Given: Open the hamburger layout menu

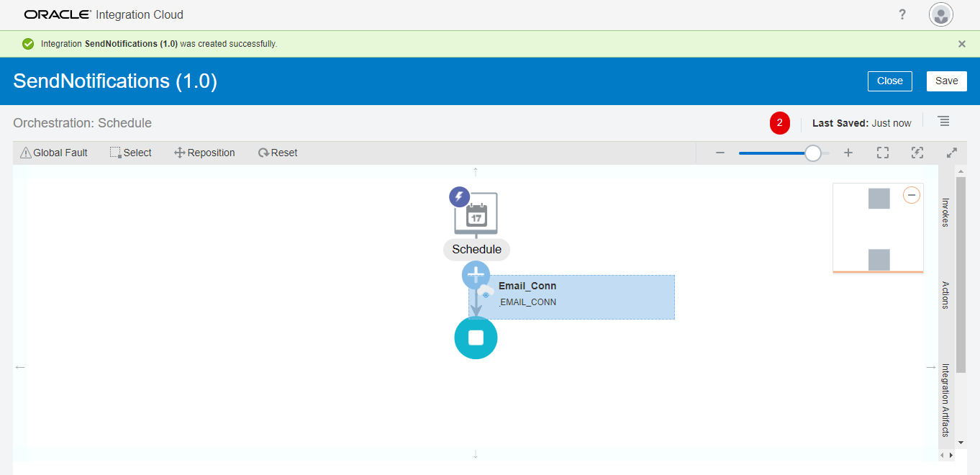Looking at the screenshot, I should 943,121.
